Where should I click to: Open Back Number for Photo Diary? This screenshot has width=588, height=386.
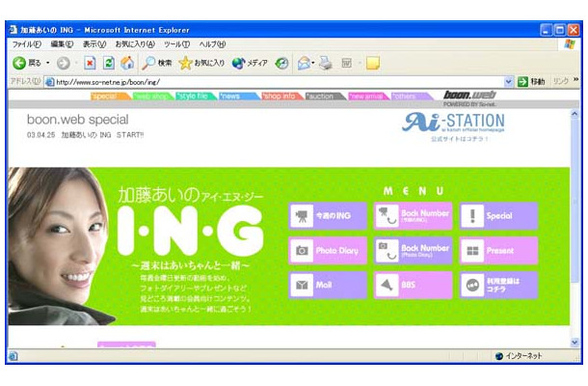click(414, 250)
